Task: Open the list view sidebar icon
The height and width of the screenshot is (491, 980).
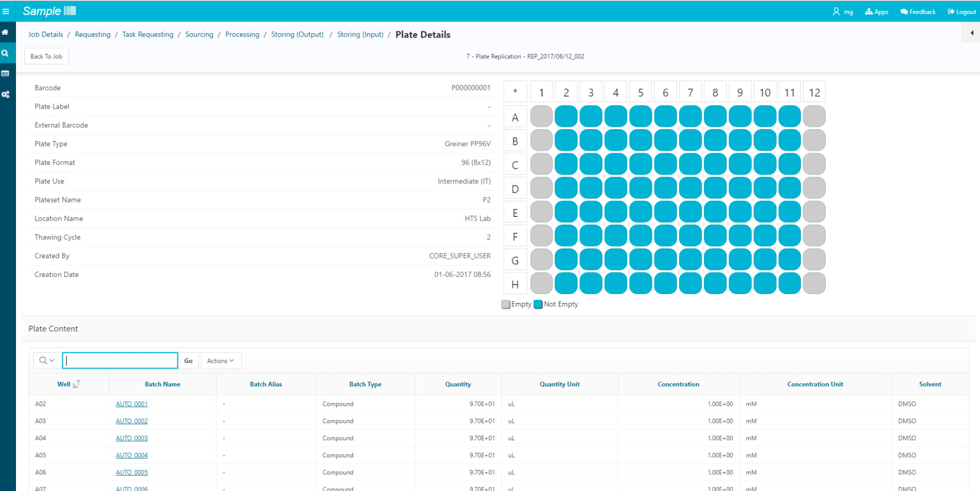Action: [6, 74]
